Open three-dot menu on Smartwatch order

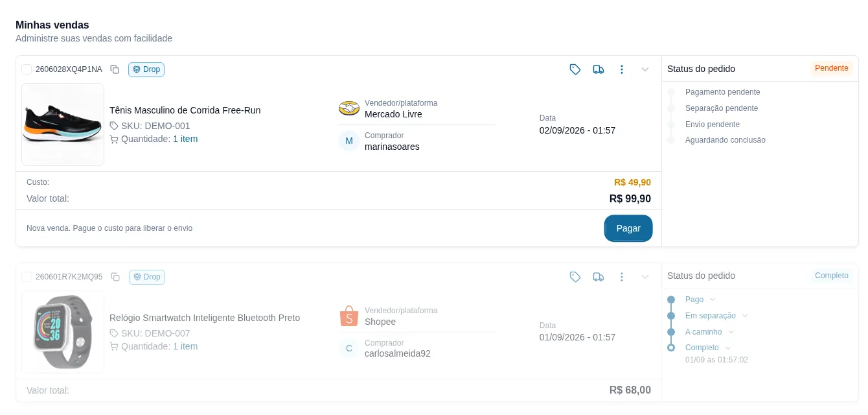pyautogui.click(x=622, y=277)
